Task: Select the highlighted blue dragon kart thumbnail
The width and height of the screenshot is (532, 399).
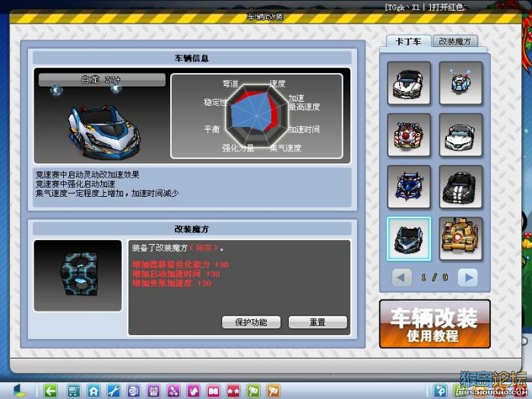Action: (409, 239)
